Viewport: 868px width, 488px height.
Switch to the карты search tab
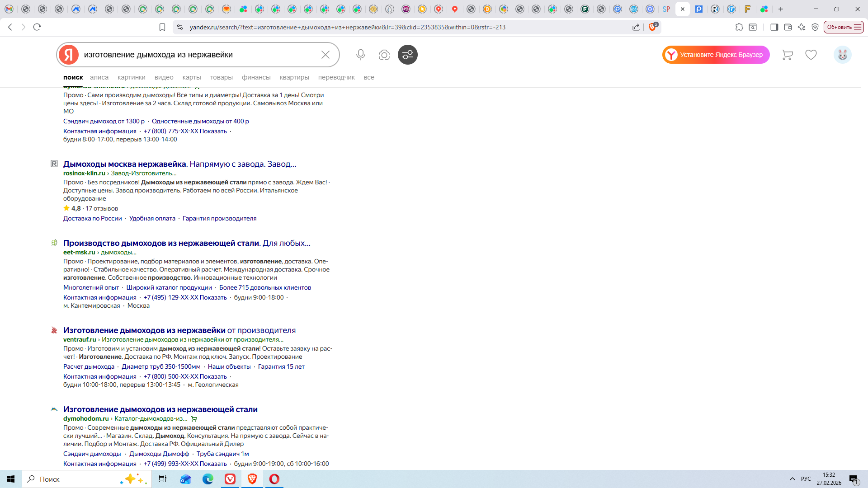point(192,77)
